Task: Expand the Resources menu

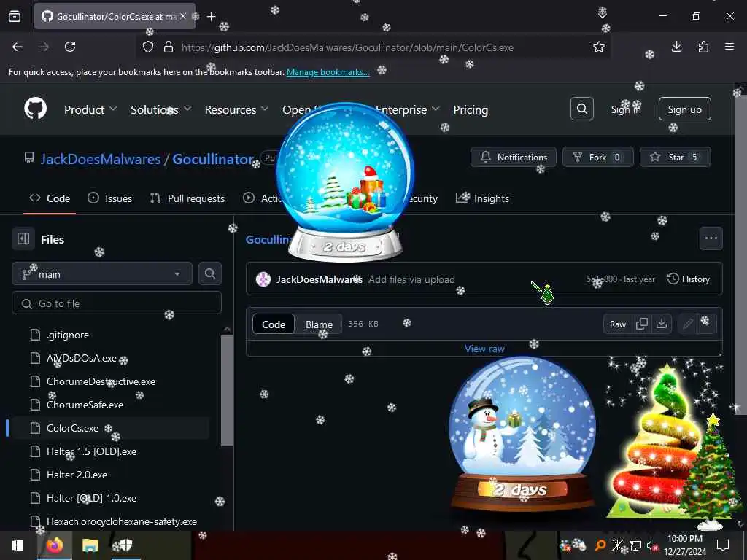Action: click(236, 109)
